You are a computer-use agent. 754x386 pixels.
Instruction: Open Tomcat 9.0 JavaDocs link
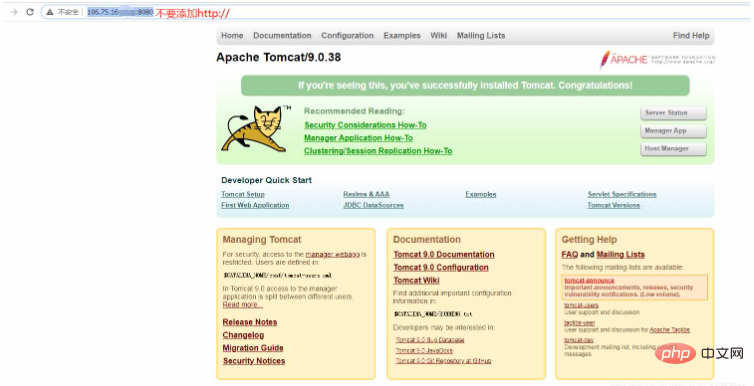point(424,350)
